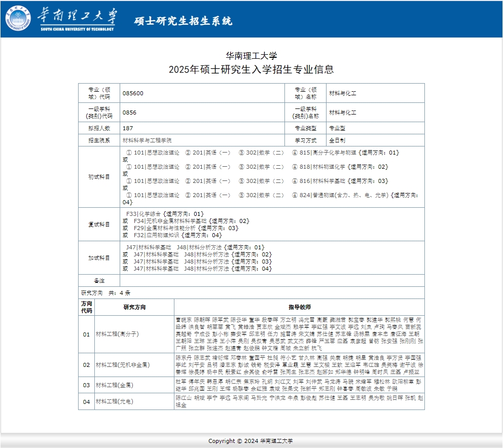Click the 专业（领域）名称 label cell
The width and height of the screenshot is (503, 448).
305,93
